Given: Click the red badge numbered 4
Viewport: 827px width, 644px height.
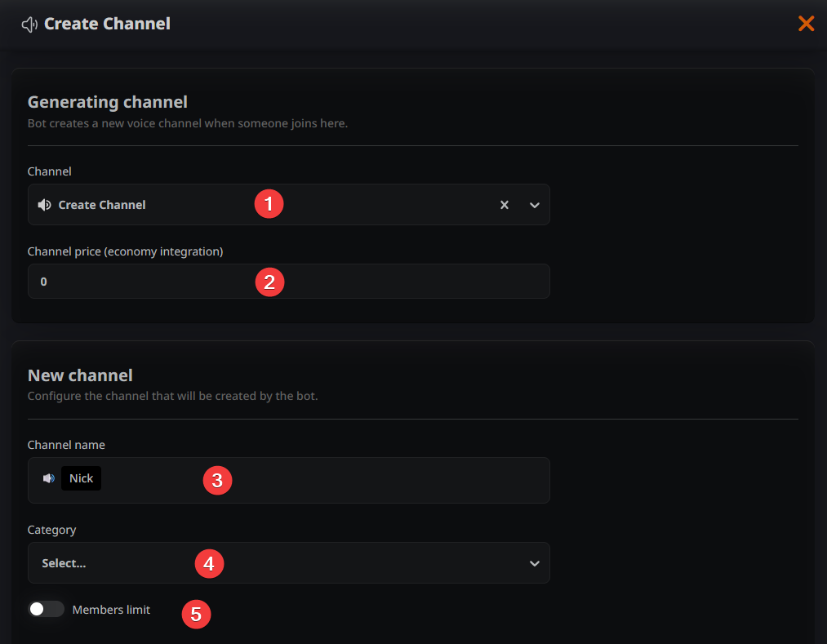Looking at the screenshot, I should [209, 563].
